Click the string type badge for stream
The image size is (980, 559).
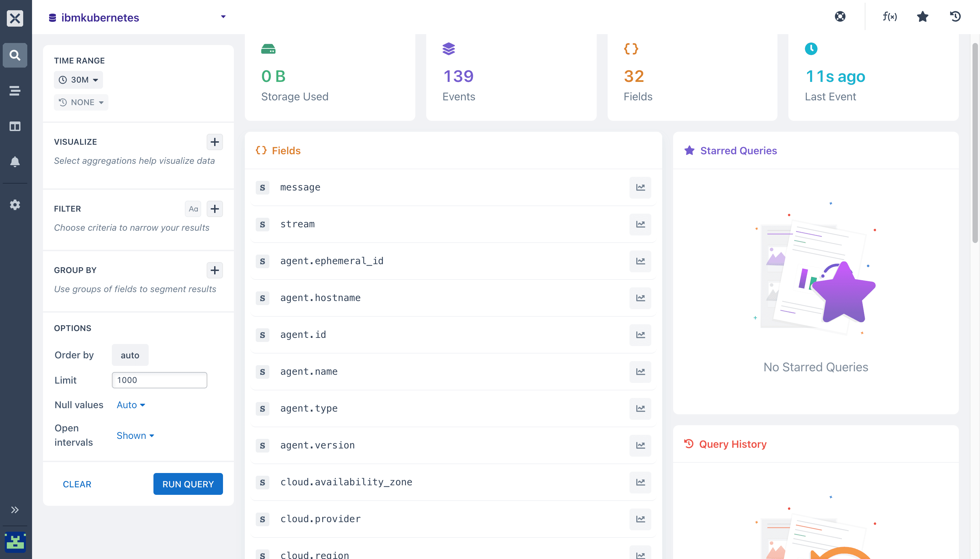pos(262,225)
